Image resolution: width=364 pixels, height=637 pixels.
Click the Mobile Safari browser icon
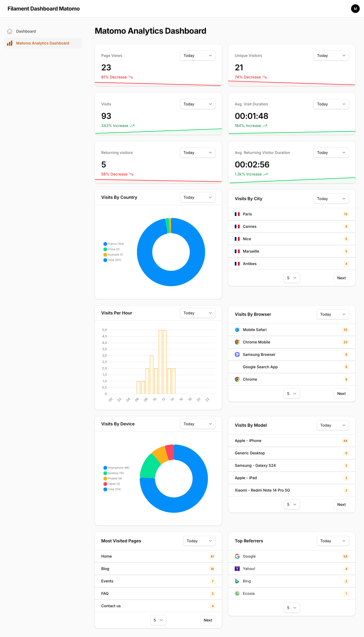(237, 330)
